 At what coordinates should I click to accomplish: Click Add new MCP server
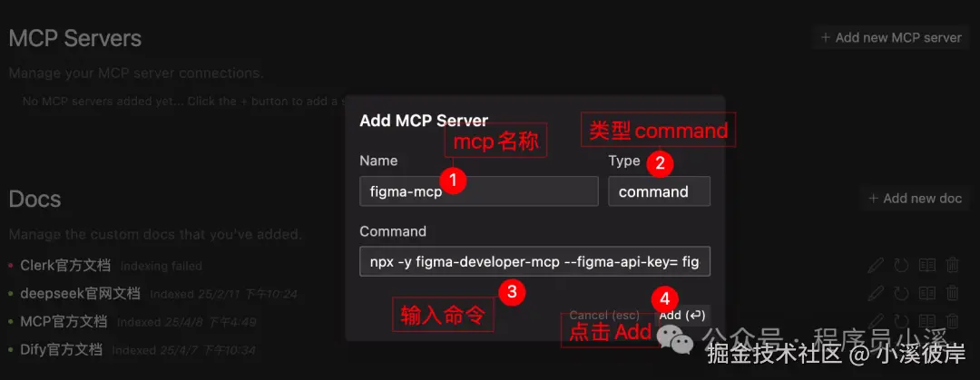click(x=891, y=37)
